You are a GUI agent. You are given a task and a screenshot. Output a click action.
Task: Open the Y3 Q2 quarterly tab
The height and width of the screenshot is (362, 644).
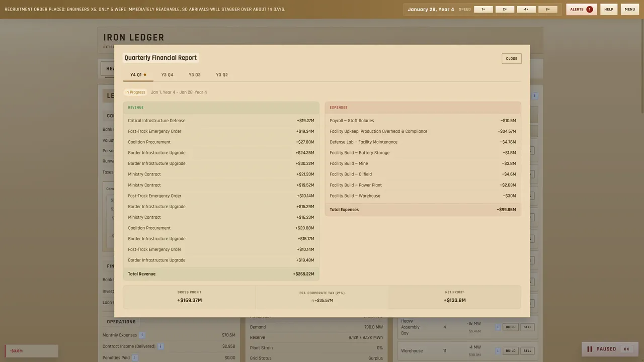coord(222,75)
